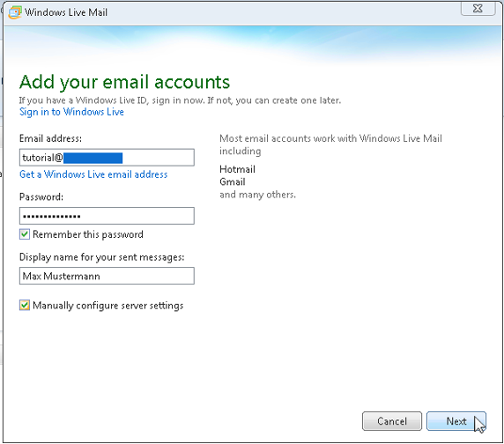Proceed with the Next button
504x444 pixels.
tap(456, 421)
